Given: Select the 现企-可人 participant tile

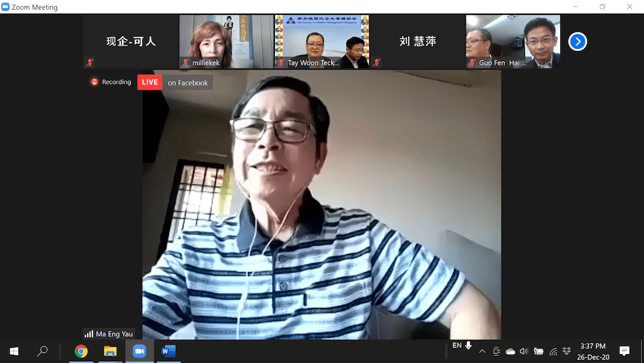Looking at the screenshot, I should click(x=131, y=41).
